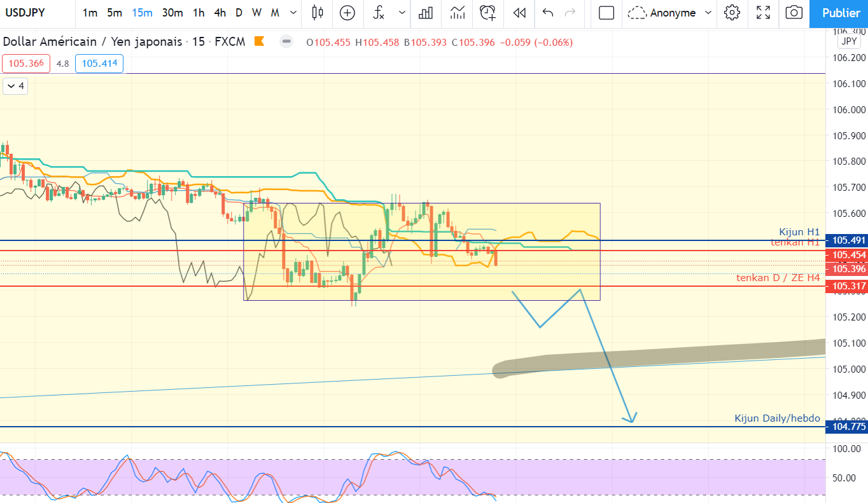This screenshot has height=503, width=868.
Task: Click the Dollar Américain / Yen japonais title
Action: (x=92, y=42)
